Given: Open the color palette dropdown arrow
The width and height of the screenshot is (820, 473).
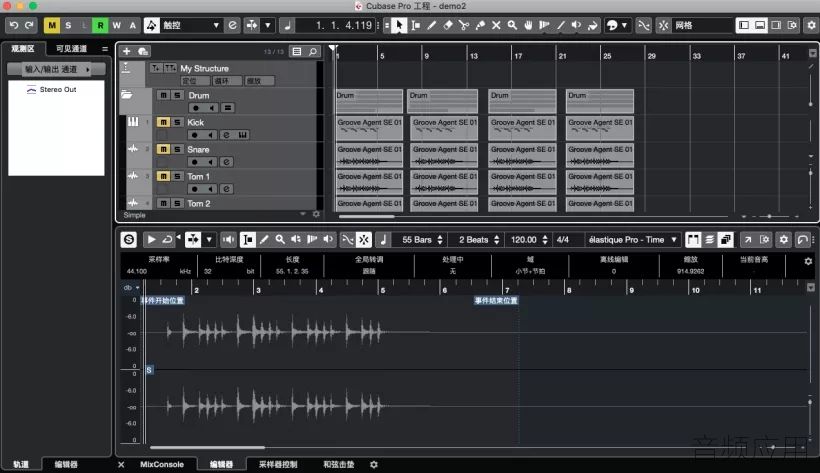Looking at the screenshot, I should [x=624, y=25].
